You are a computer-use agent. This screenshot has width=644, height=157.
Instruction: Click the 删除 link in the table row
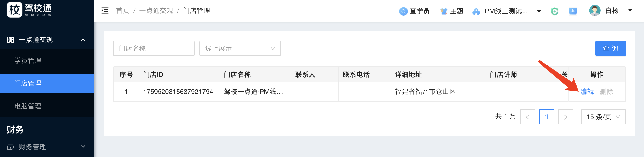tap(606, 92)
